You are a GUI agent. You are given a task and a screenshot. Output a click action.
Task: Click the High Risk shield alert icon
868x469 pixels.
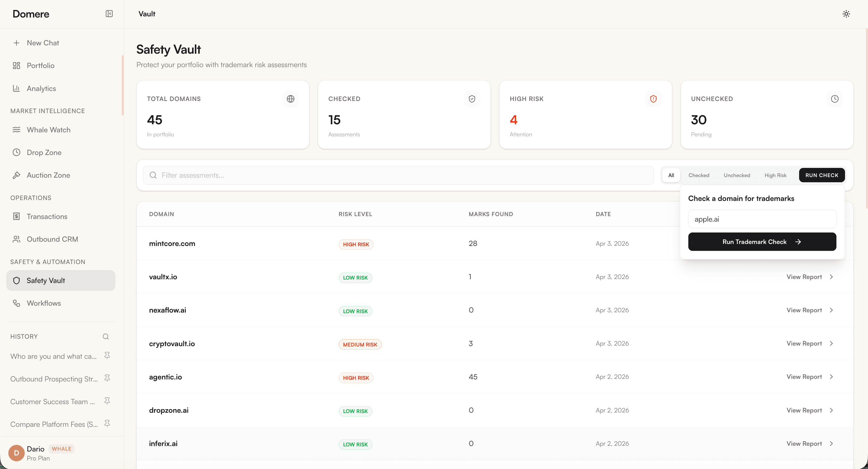653,99
